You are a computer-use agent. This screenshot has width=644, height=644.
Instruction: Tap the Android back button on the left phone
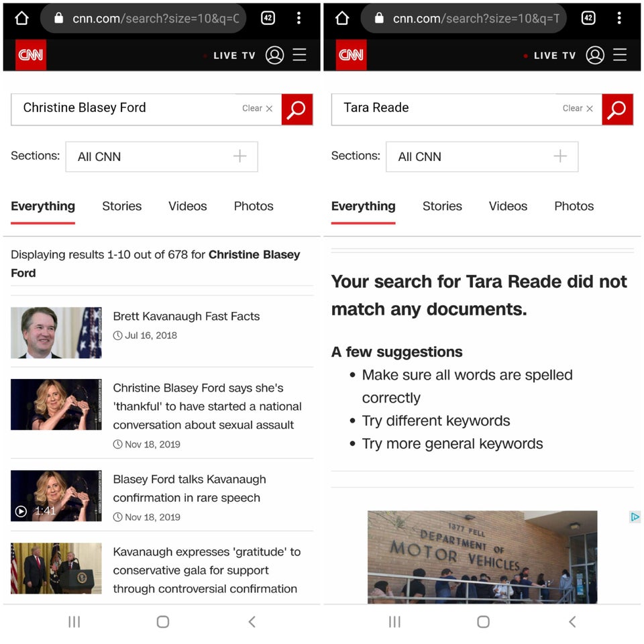point(252,622)
